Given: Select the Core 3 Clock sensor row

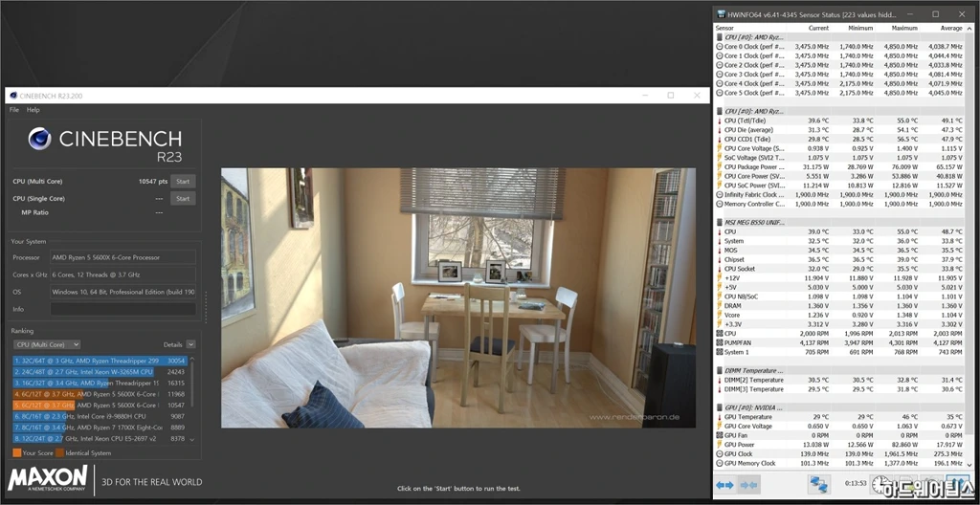Looking at the screenshot, I should click(x=840, y=75).
